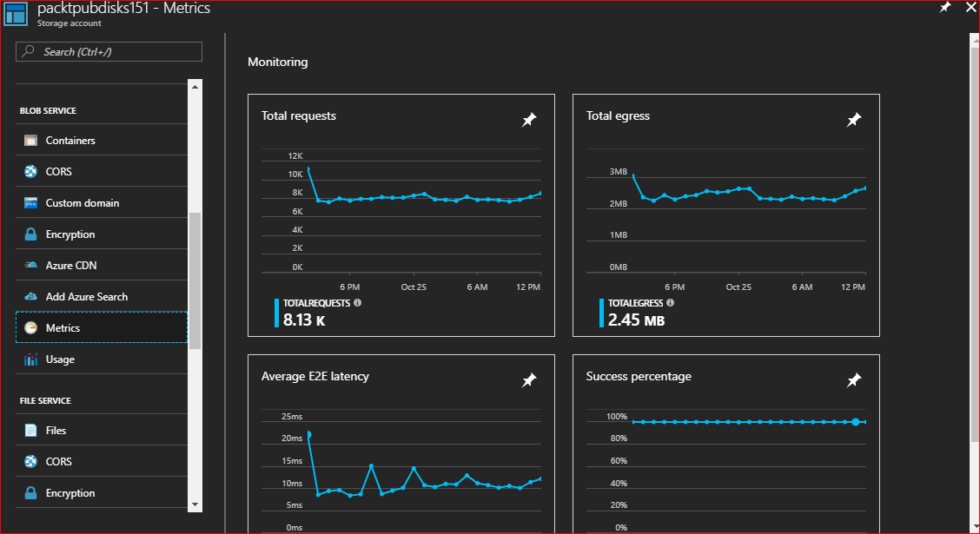Click the highlighted point on Success percentage line

tap(856, 422)
